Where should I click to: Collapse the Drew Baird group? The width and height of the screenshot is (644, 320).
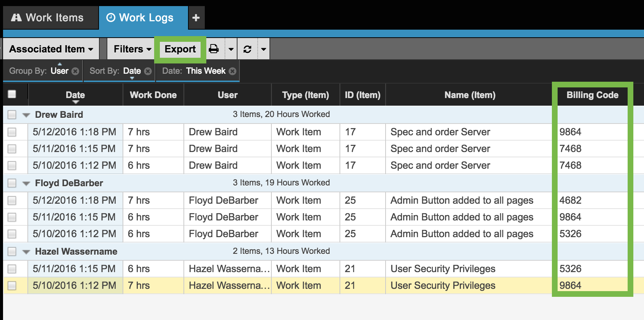[x=26, y=115]
